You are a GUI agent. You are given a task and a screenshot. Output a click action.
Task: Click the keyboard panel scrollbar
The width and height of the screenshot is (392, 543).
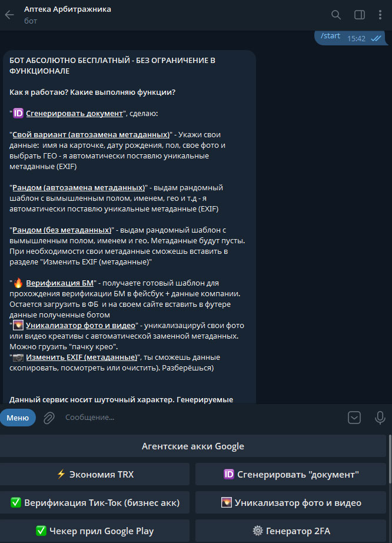click(390, 459)
